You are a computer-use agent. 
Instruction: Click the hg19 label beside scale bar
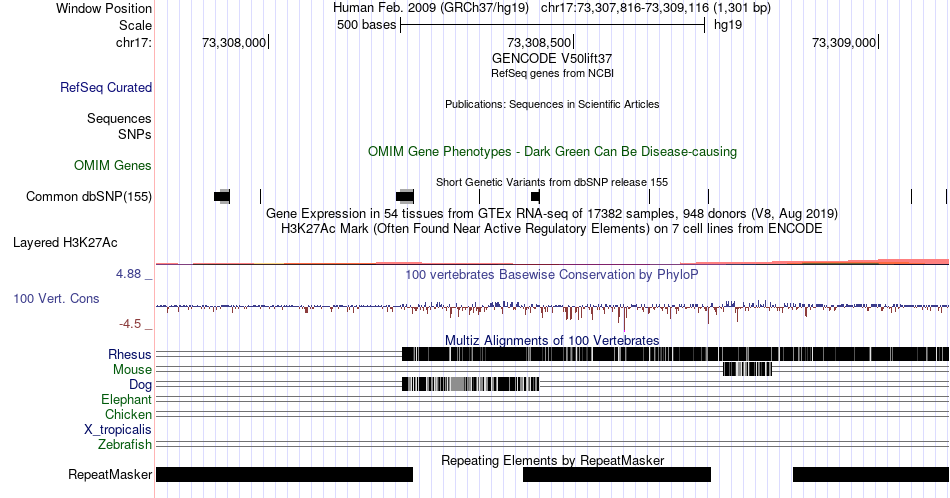coord(728,25)
